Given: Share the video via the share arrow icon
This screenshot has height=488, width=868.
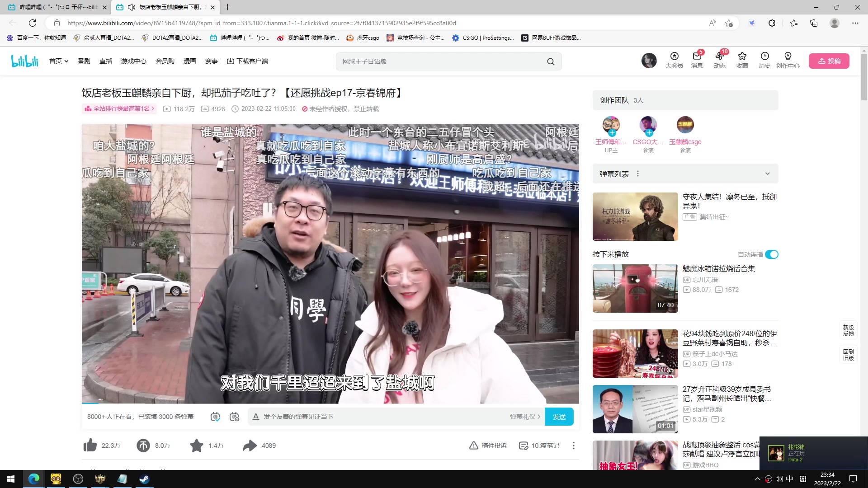Looking at the screenshot, I should [249, 445].
